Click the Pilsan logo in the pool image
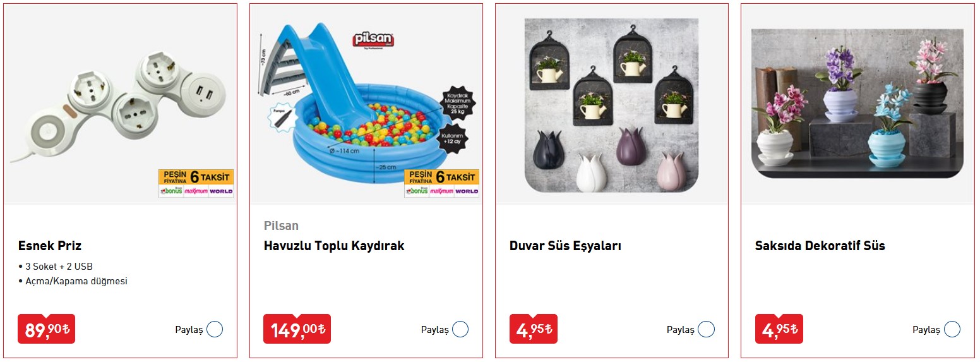 374,40
